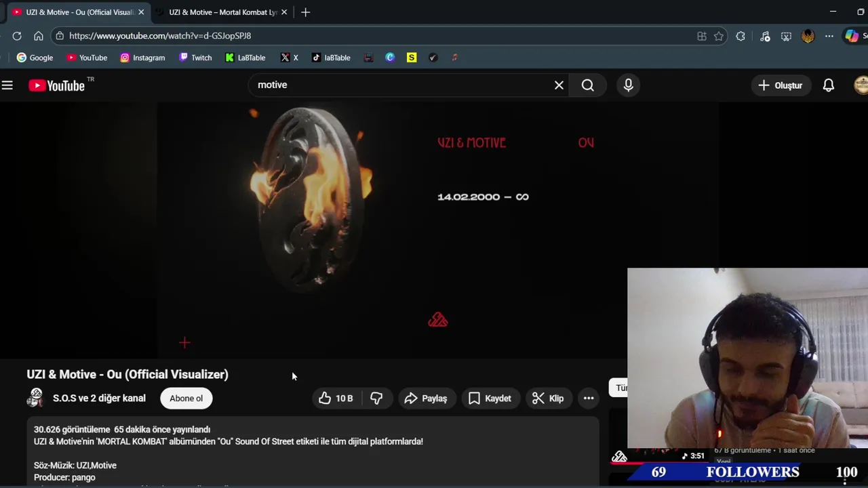The height and width of the screenshot is (488, 868).
Task: Open the black checkmark bookmark icon
Action: click(433, 58)
